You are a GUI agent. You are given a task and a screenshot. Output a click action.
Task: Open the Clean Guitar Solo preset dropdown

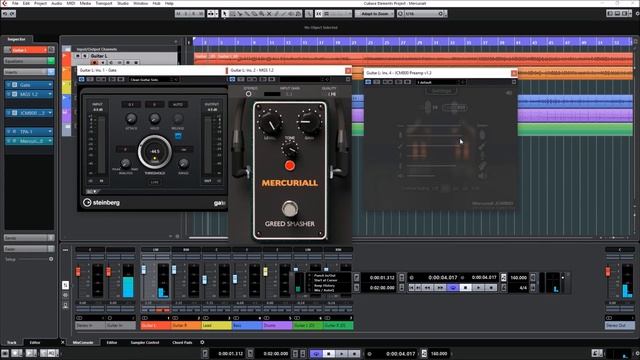[x=153, y=80]
